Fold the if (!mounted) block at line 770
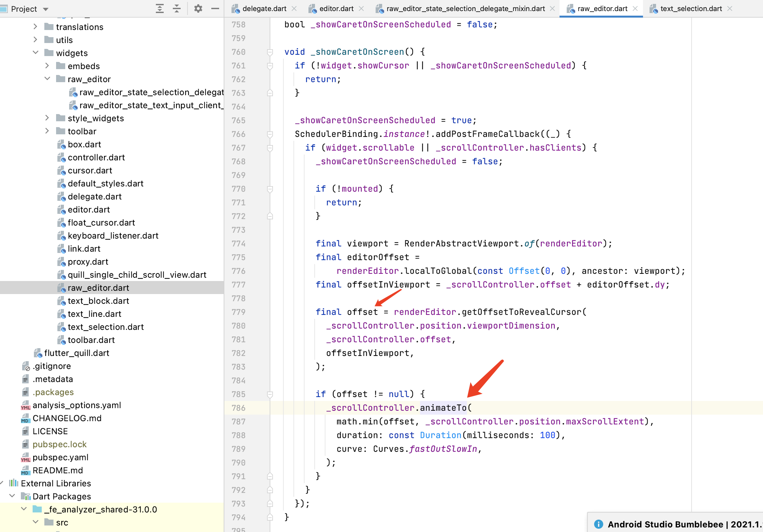The height and width of the screenshot is (532, 763). pyautogui.click(x=270, y=189)
